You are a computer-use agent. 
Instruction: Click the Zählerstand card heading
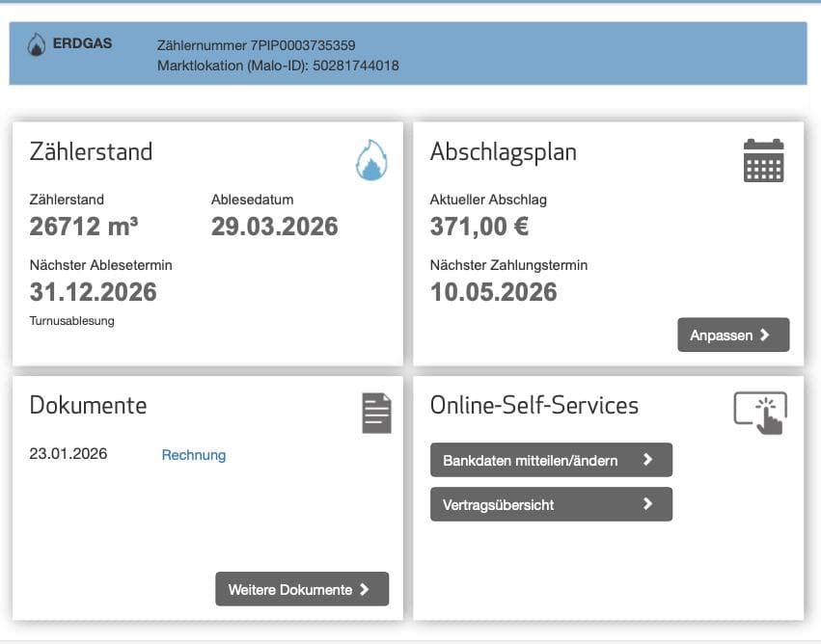[91, 151]
